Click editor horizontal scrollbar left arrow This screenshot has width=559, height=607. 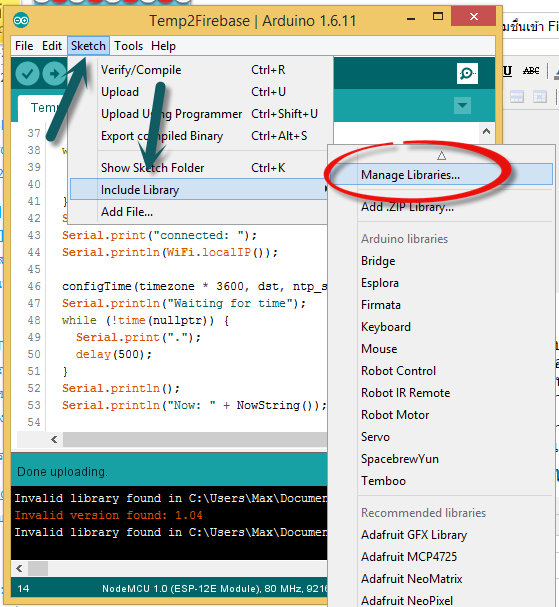[54, 440]
